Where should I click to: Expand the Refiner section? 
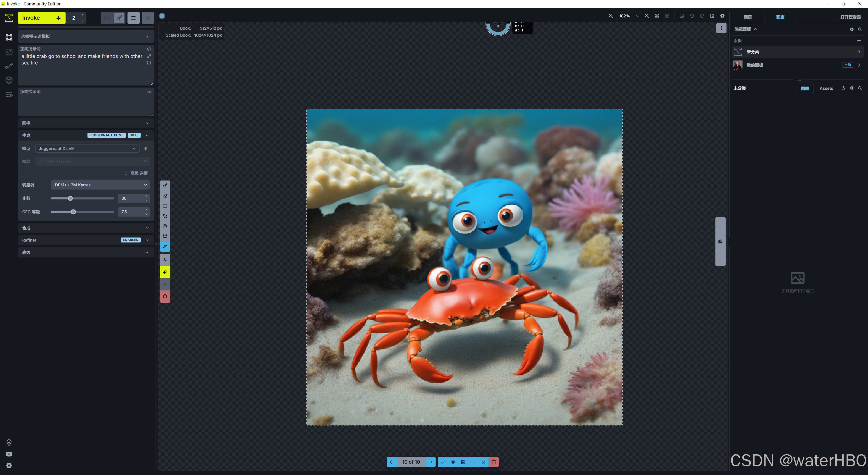pos(147,240)
